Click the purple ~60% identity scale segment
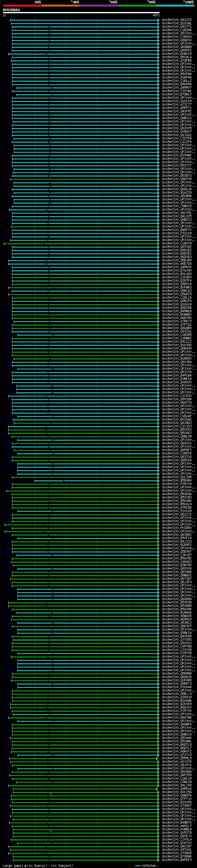This screenshot has width=197, height=868. tap(99, 6)
